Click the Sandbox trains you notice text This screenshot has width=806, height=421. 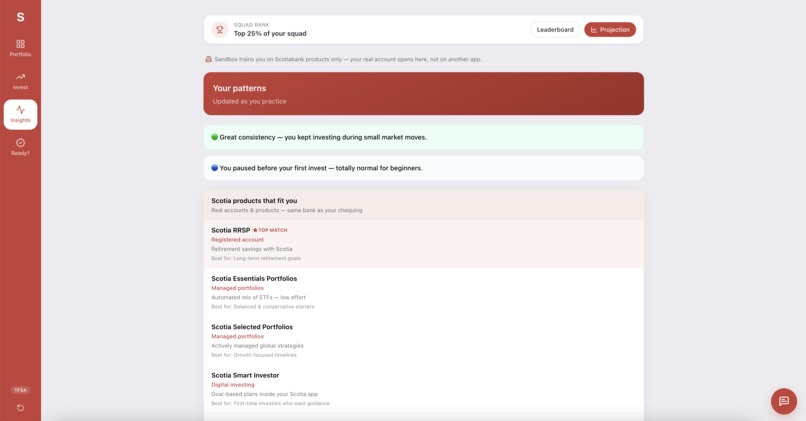(x=348, y=59)
